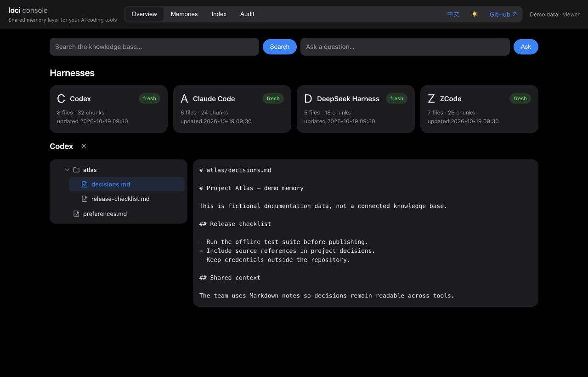This screenshot has height=377, width=588.
Task: Click the DeepSeek D letter icon
Action: click(x=308, y=98)
